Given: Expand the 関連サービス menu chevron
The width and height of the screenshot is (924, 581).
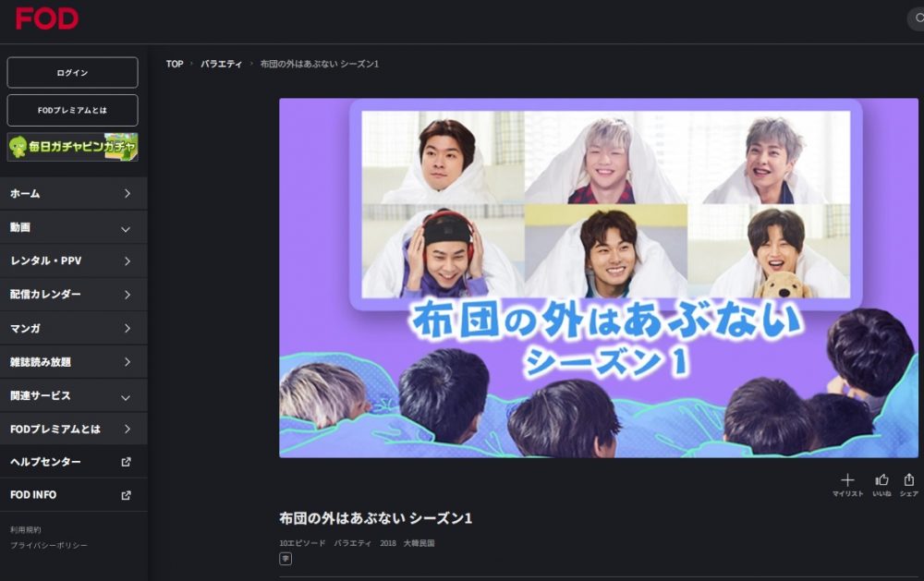Looking at the screenshot, I should coord(126,398).
